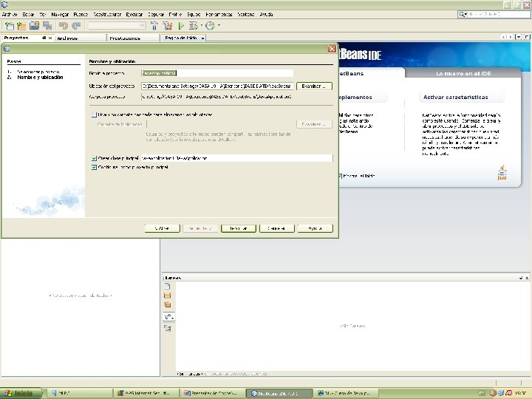532x399 pixels.
Task: Click the Terminar button in the wizard
Action: pos(239,228)
